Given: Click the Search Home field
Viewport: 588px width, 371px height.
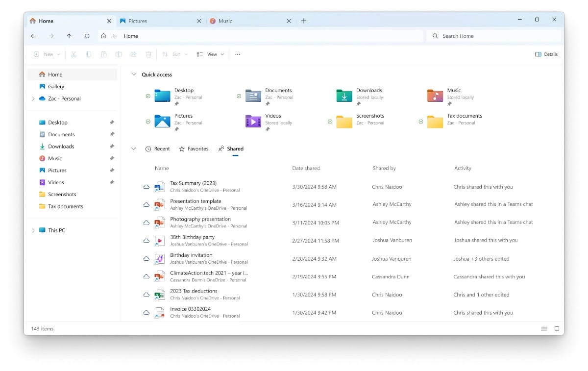Looking at the screenshot, I should pyautogui.click(x=494, y=36).
